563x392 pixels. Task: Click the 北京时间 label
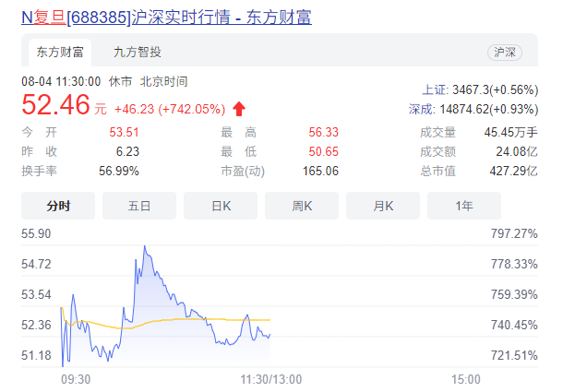(x=163, y=81)
